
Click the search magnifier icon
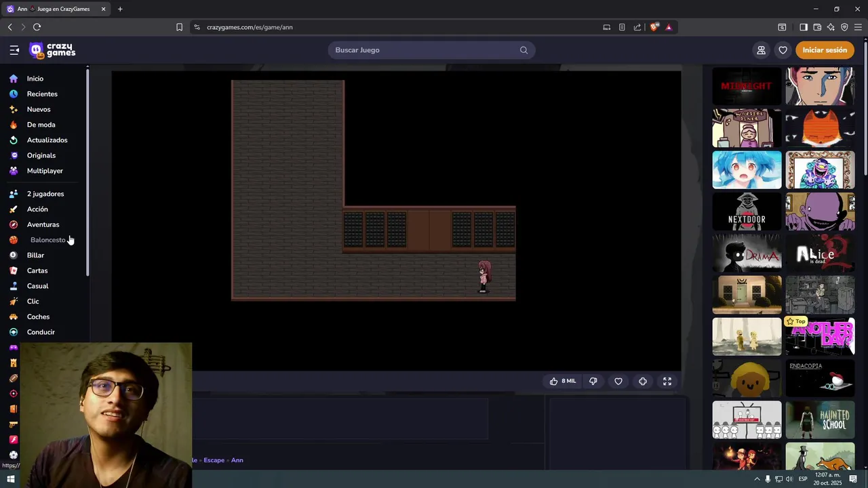(x=524, y=50)
